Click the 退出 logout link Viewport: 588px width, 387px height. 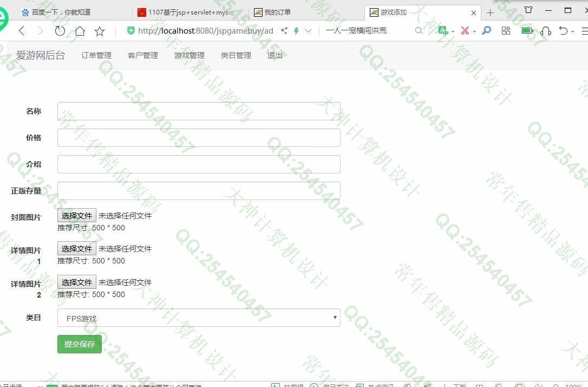275,55
